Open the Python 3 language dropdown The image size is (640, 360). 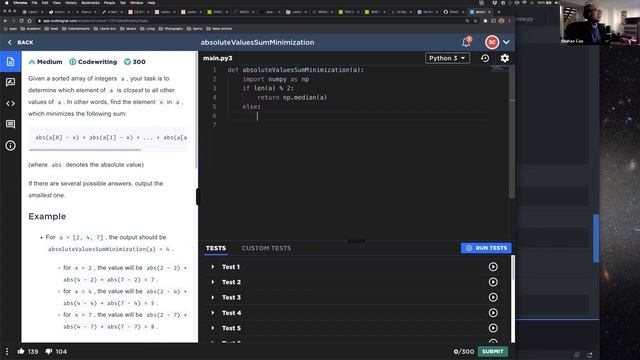point(447,58)
